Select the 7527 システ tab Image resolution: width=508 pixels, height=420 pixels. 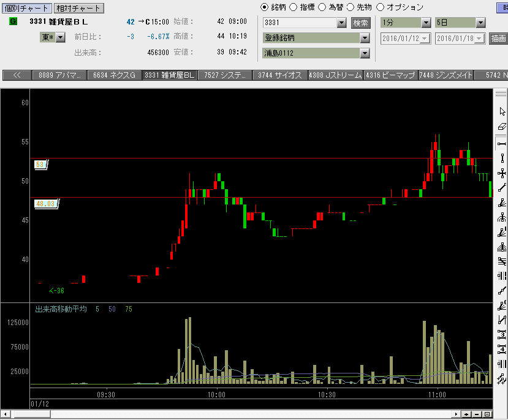[x=225, y=75]
